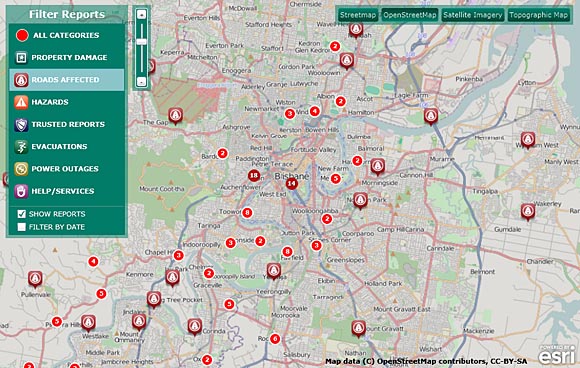The height and width of the screenshot is (368, 580).
Task: Select the All Categories red circle filter
Action: point(22,35)
